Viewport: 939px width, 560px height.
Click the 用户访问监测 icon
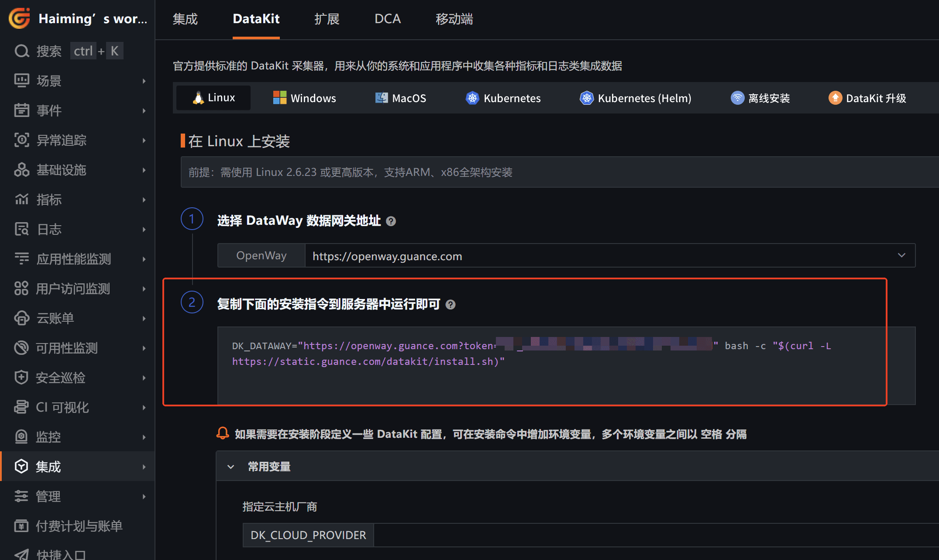21,289
